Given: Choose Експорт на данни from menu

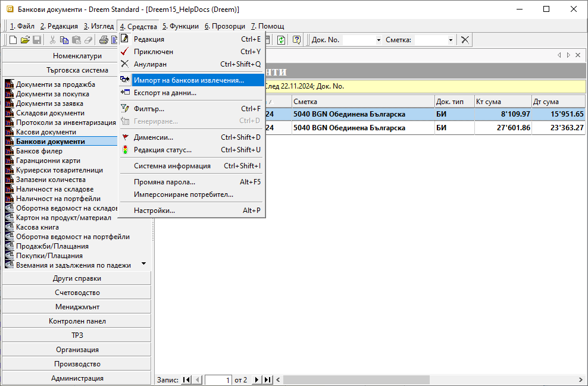Looking at the screenshot, I should point(165,93).
